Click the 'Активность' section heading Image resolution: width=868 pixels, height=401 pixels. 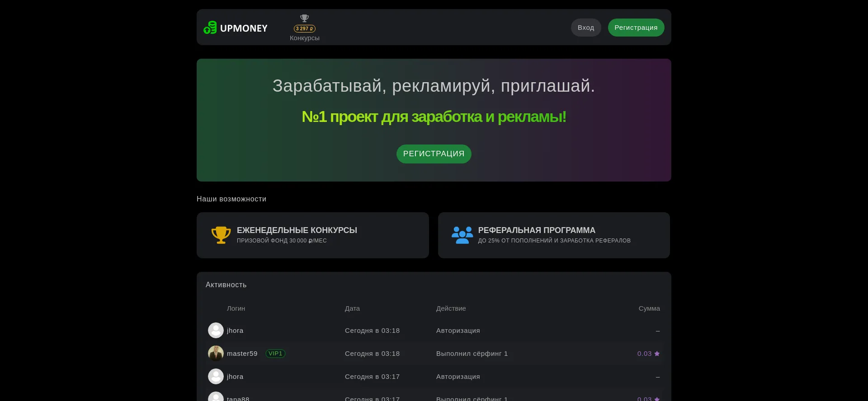[x=226, y=285]
